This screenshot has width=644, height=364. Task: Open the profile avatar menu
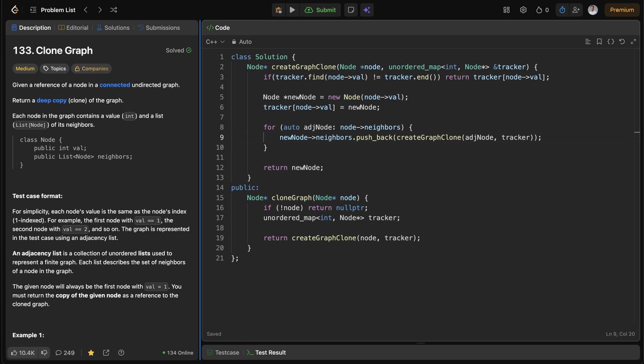click(x=592, y=10)
